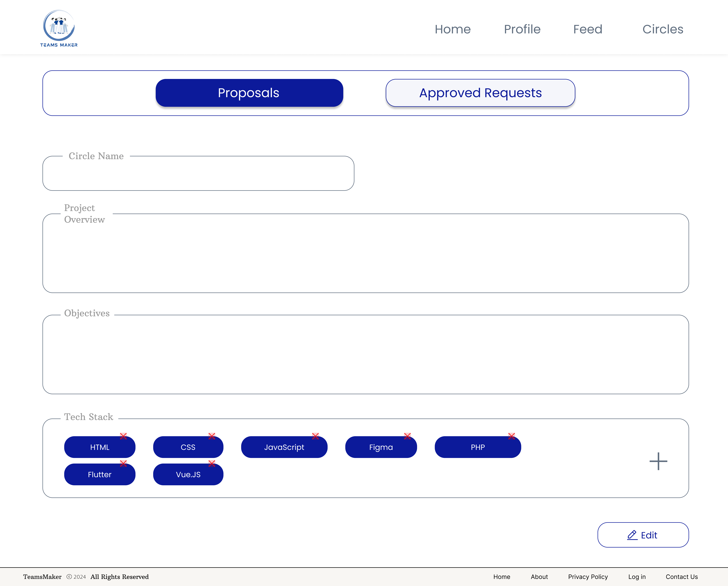Open Feed from the navigation bar
The image size is (728, 586).
(x=588, y=29)
